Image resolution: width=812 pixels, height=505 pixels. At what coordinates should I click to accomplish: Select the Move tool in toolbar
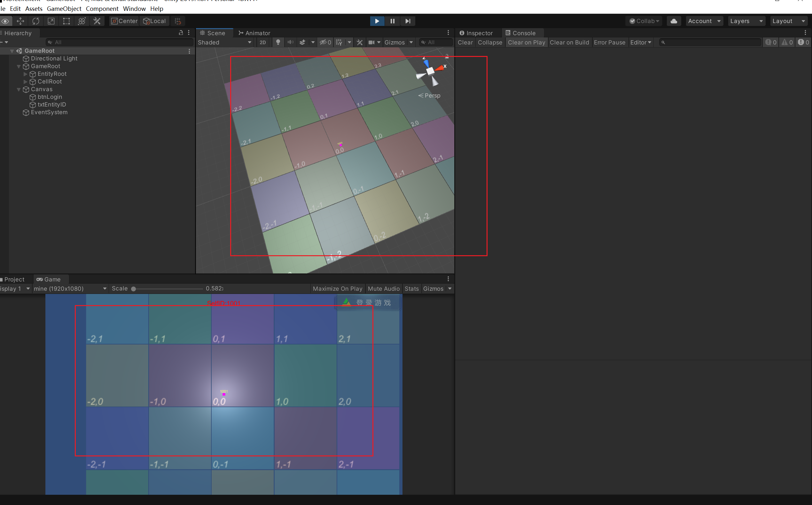click(20, 21)
